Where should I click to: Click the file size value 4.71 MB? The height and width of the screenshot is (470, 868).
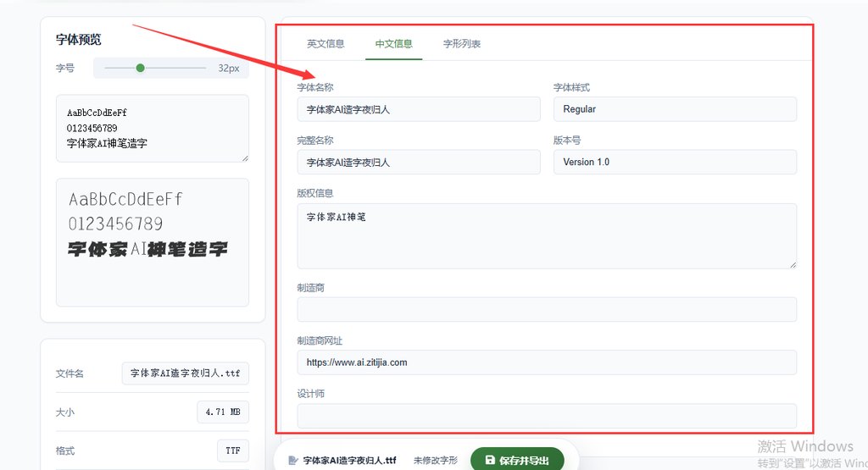[x=223, y=412]
